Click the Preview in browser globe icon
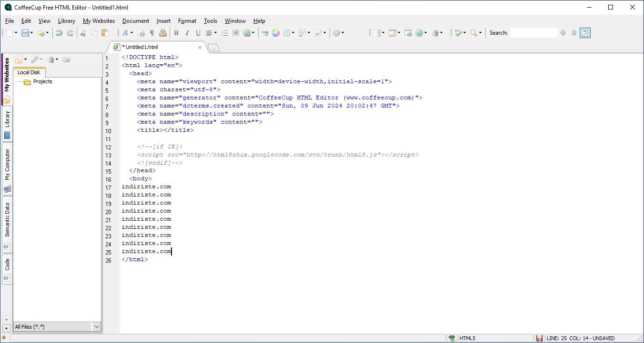This screenshot has width=644, height=343. point(419,33)
